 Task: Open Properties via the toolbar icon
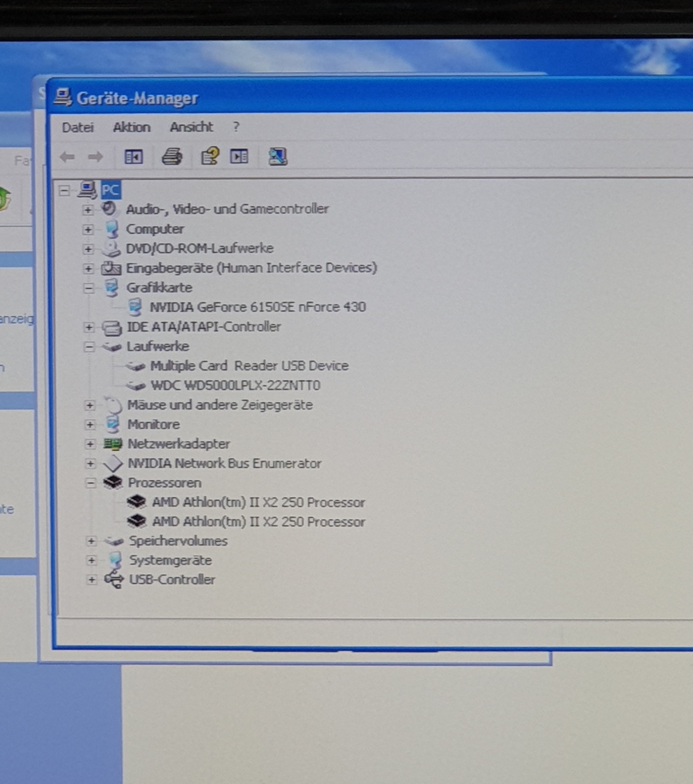[210, 157]
